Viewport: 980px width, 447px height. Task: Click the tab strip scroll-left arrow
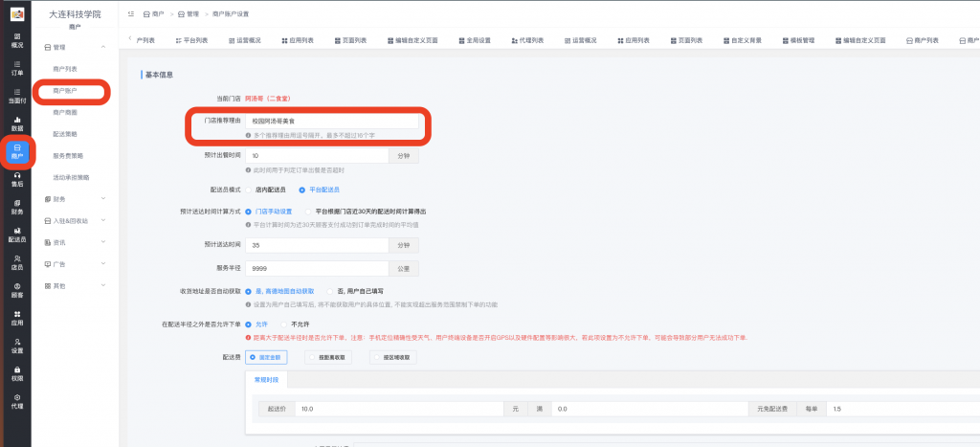(x=130, y=39)
